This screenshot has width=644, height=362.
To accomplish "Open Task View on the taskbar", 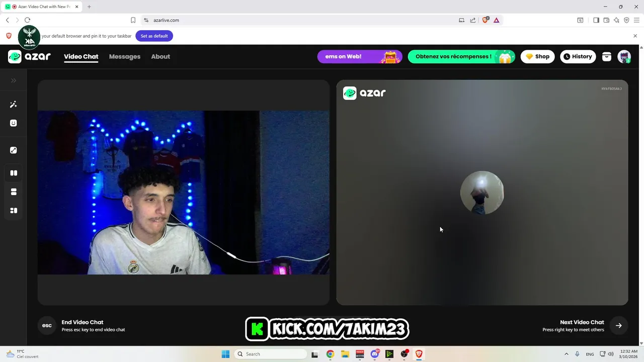I will pos(314,354).
